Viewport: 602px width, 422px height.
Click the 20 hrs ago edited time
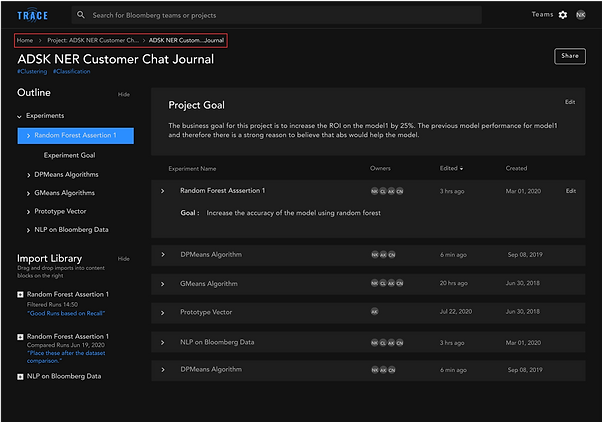[453, 283]
